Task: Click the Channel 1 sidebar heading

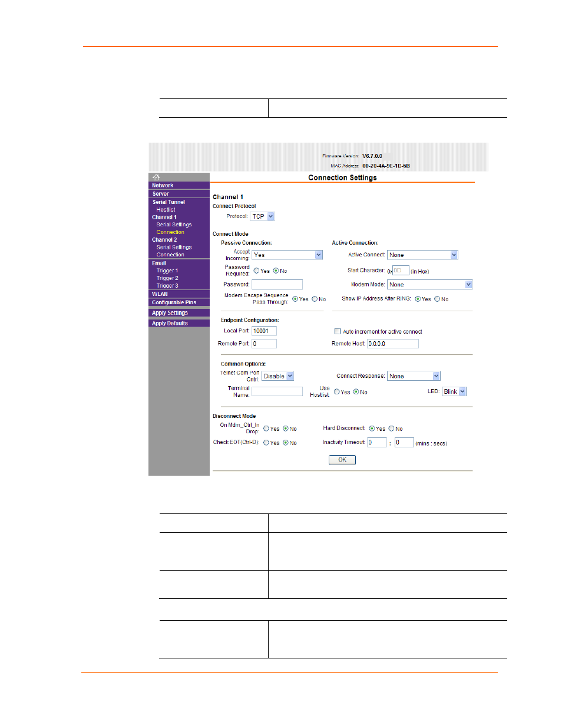Action: (x=164, y=218)
